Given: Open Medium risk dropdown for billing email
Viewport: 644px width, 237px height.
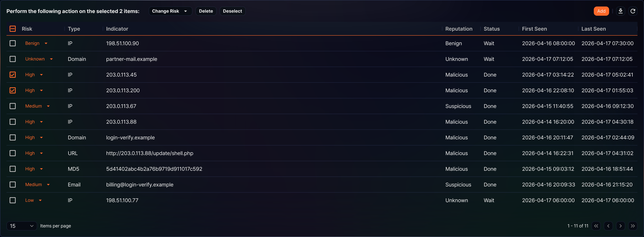Looking at the screenshot, I should pos(38,185).
